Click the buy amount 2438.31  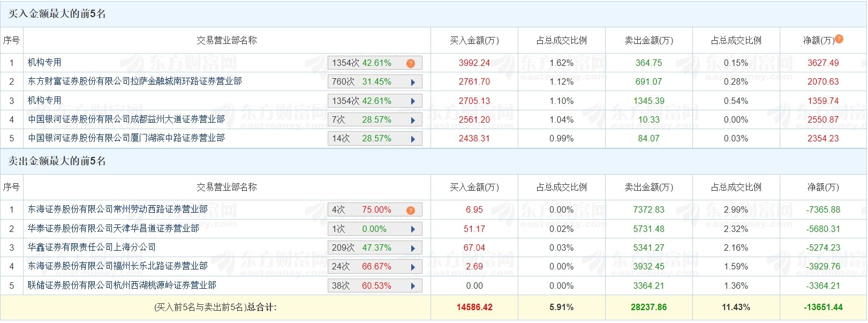point(474,138)
